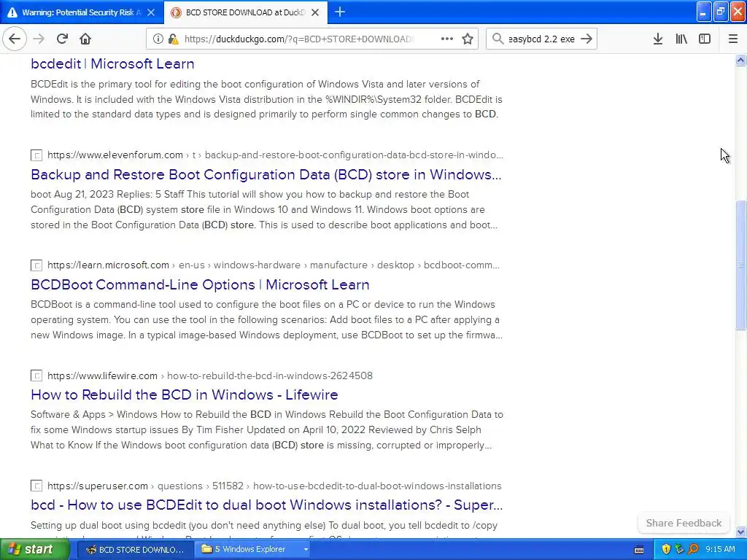Click the lifewire.com favicon
Viewport: 747px width, 560px height.
click(36, 376)
